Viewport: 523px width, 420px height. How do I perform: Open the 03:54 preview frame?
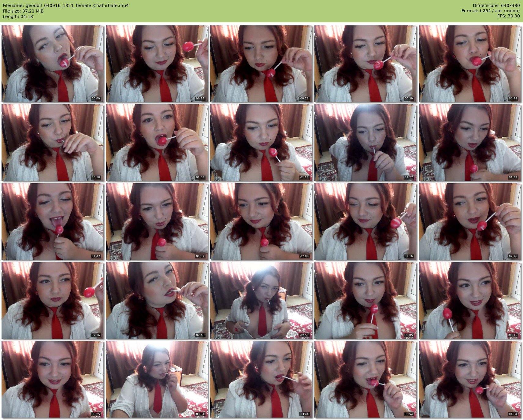coord(365,379)
